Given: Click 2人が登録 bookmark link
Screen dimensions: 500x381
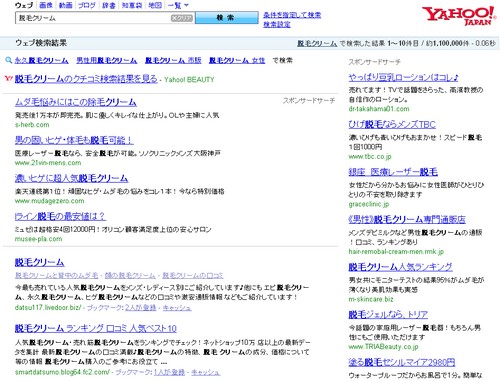Looking at the screenshot, I should pyautogui.click(x=141, y=308).
